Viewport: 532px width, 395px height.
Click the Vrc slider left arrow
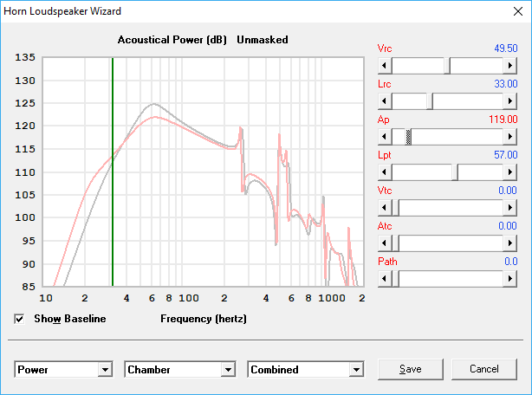tap(385, 66)
